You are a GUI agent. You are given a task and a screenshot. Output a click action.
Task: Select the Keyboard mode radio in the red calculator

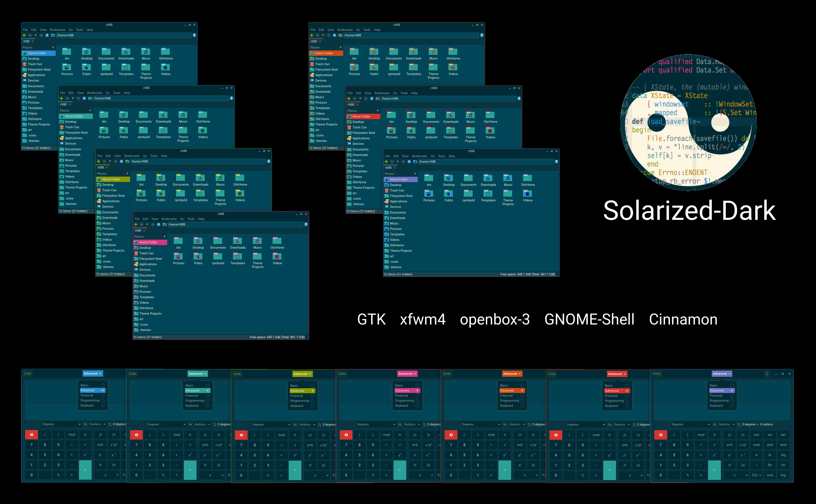[x=627, y=406]
